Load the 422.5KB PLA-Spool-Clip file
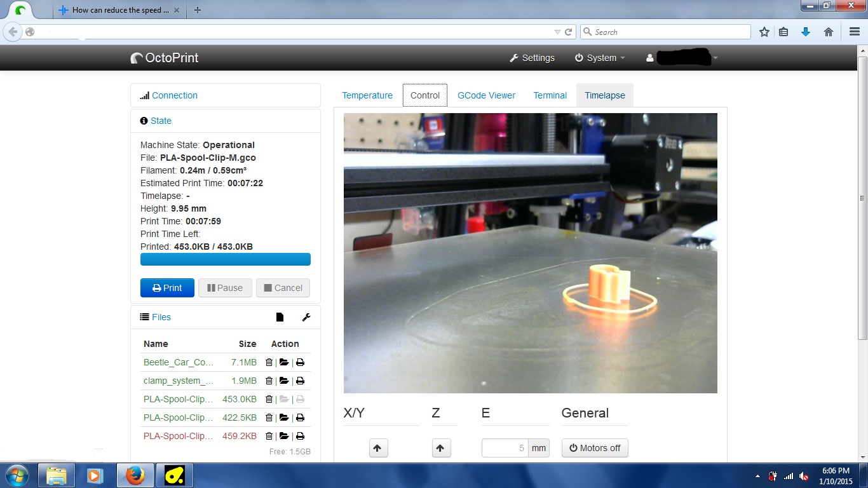The height and width of the screenshot is (488, 868). click(x=284, y=417)
